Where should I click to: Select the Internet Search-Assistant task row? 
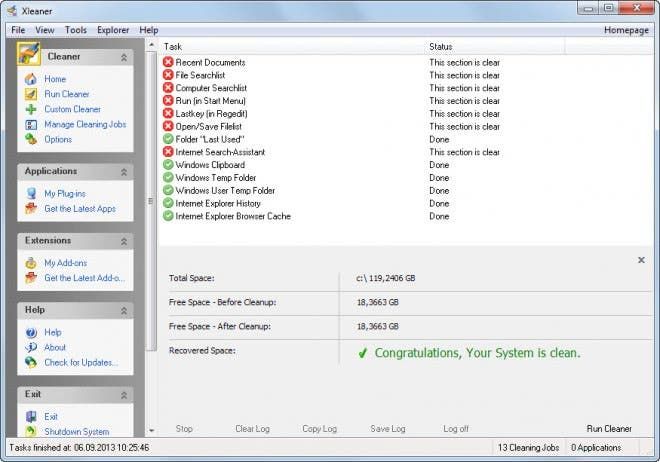click(x=406, y=152)
